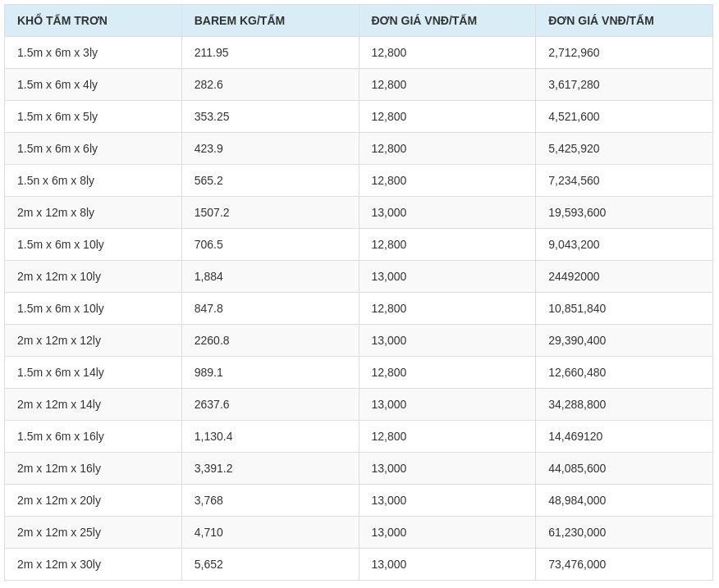The width and height of the screenshot is (719, 588).
Task: Click the 3,391.2 barem value
Action: pos(213,468)
